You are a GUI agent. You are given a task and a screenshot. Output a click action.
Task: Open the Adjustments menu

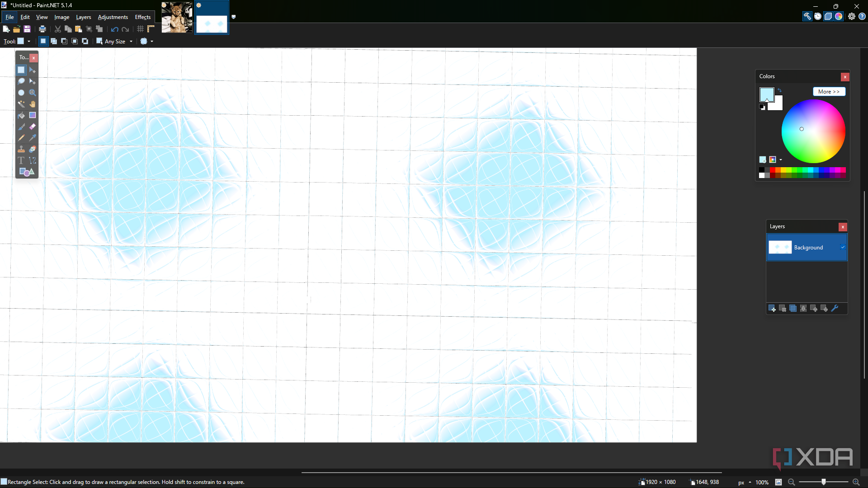pyautogui.click(x=113, y=17)
